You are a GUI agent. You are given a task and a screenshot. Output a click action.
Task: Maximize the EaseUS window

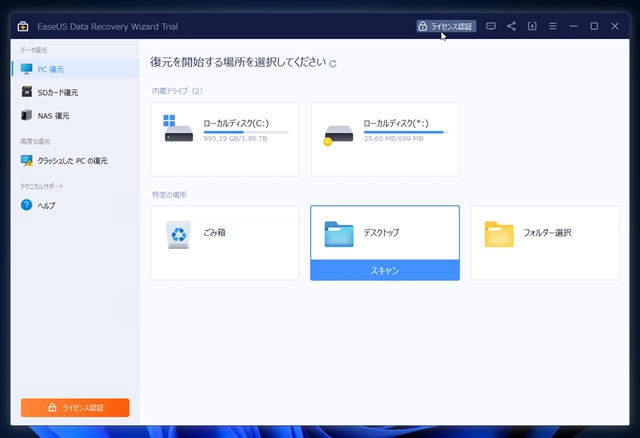594,26
